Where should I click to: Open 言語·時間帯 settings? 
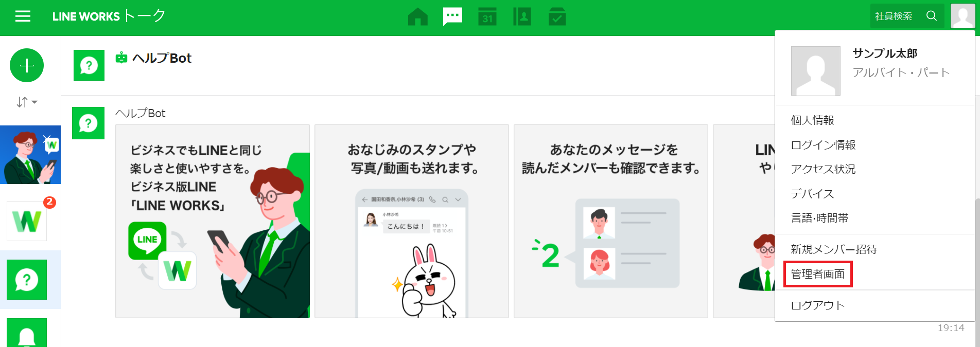point(819,218)
